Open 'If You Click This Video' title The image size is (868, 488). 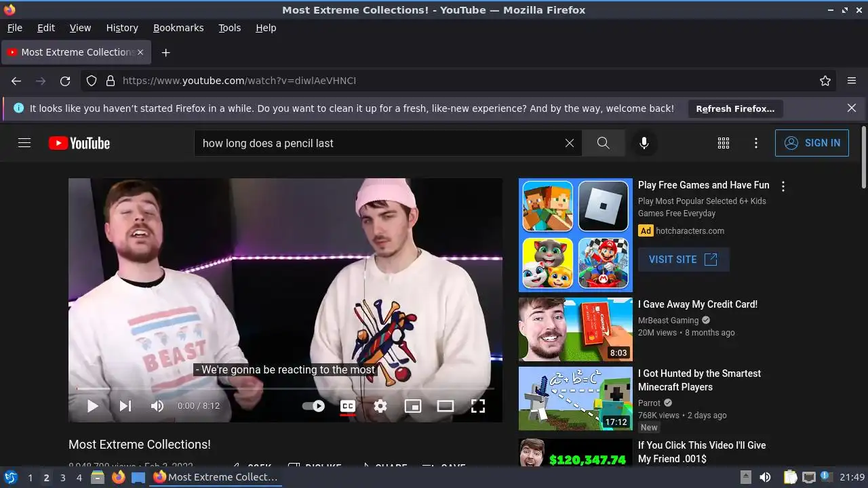coord(702,452)
